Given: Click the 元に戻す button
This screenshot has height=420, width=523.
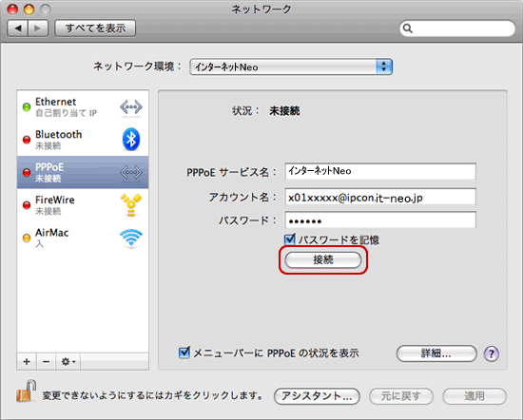Looking at the screenshot, I should coord(401,396).
